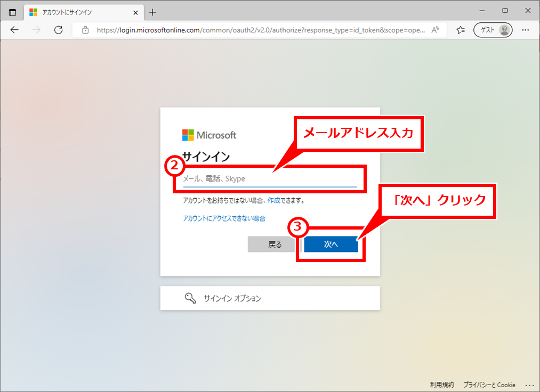Open the footer more options ellipsis
The image size is (540, 392).
pos(530,385)
